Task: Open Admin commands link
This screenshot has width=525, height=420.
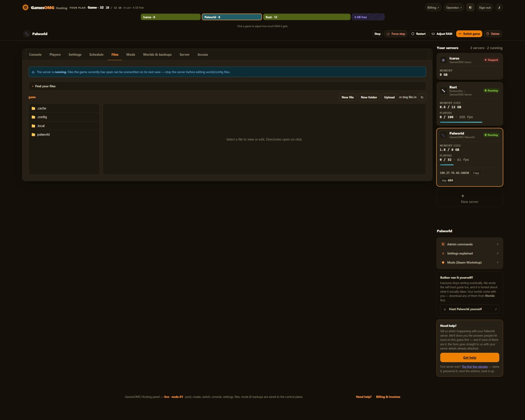Action: point(470,244)
